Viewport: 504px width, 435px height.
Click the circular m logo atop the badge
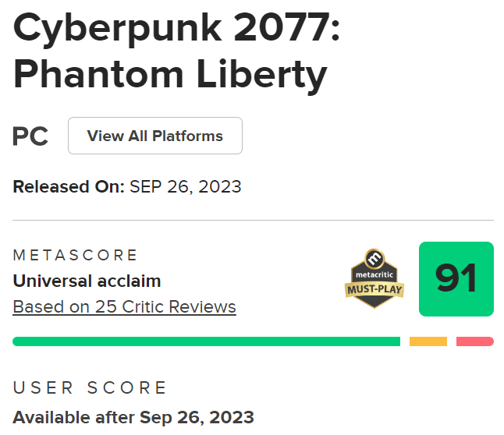click(x=374, y=259)
